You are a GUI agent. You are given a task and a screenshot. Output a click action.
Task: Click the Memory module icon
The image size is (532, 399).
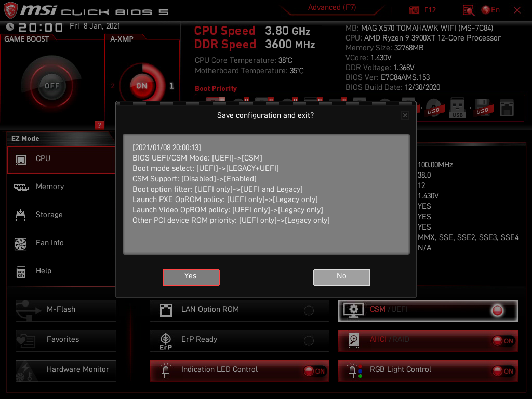(x=21, y=187)
